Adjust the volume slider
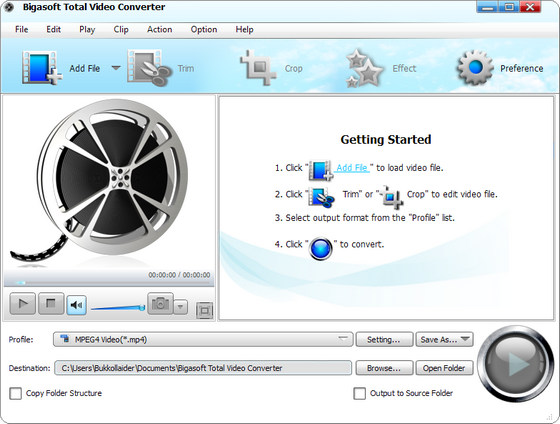Viewport: 560px width, 424px height. (118, 307)
